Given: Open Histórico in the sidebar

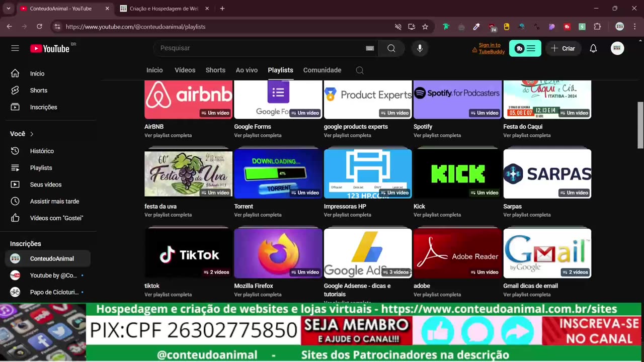Looking at the screenshot, I should pos(48,151).
